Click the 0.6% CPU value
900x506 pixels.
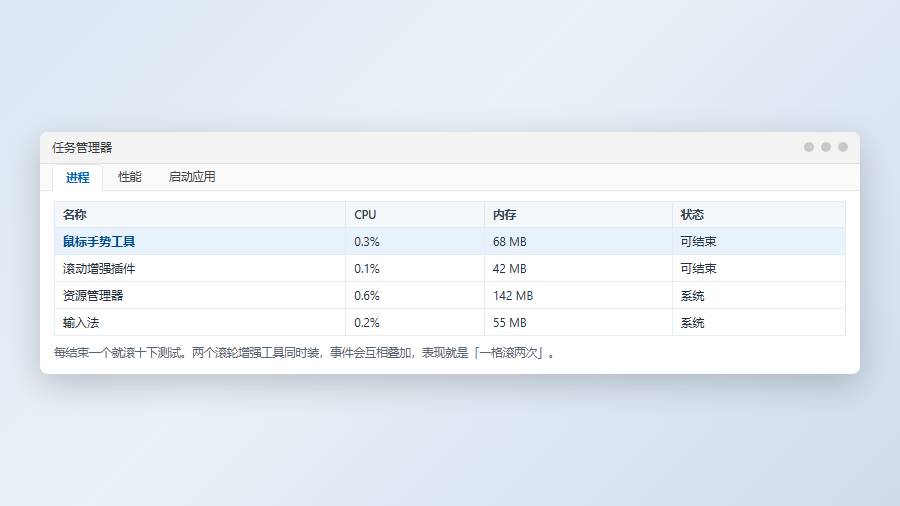[366, 295]
